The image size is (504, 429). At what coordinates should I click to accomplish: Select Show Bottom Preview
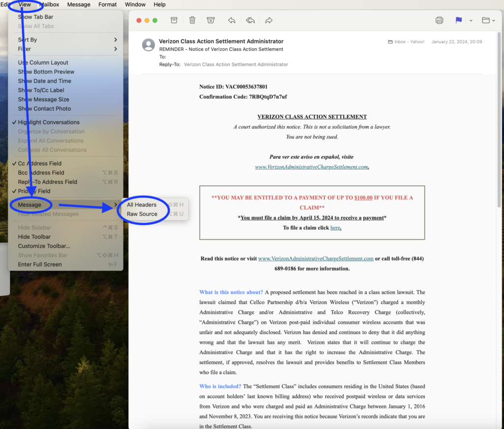pyautogui.click(x=65, y=72)
